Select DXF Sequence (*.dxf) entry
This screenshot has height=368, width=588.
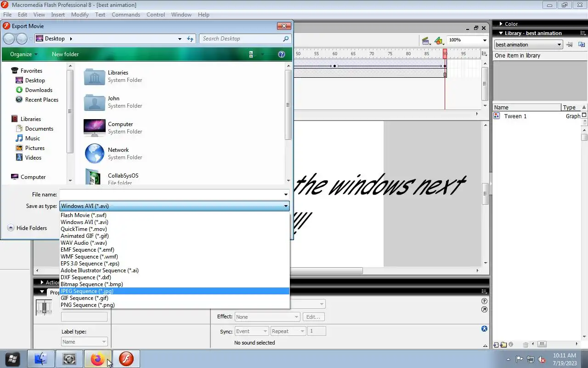click(175, 277)
